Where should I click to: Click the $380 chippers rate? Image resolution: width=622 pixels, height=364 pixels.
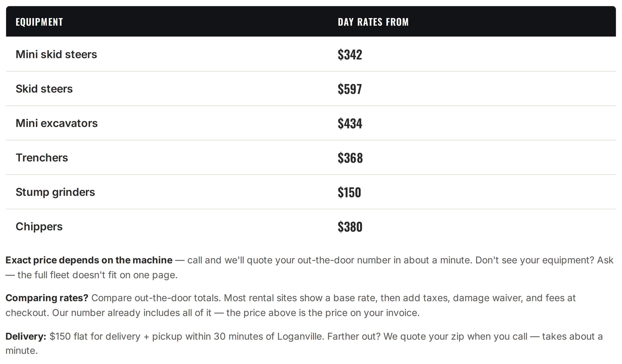(x=350, y=227)
